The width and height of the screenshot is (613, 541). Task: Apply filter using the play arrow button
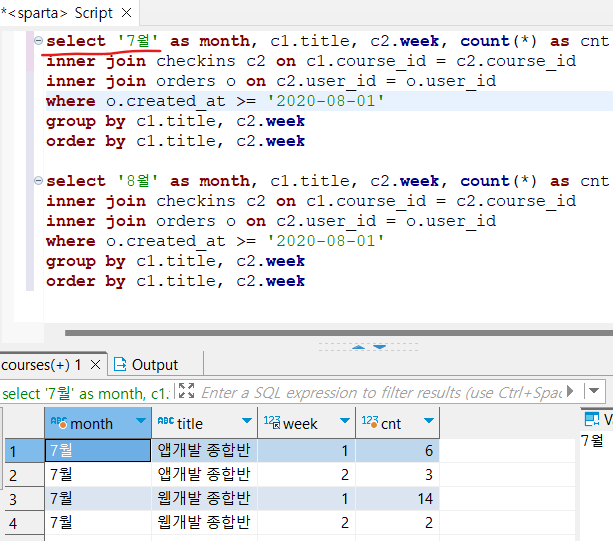click(570, 391)
